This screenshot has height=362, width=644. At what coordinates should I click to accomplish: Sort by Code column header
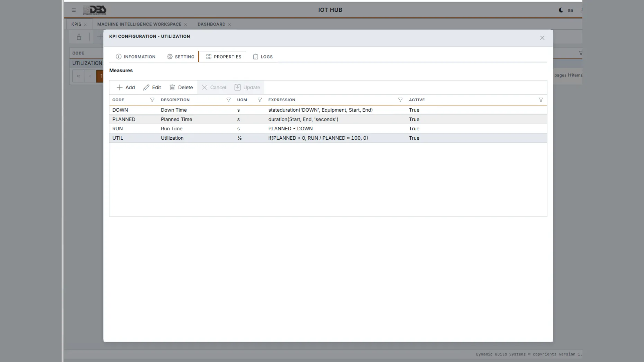click(118, 100)
